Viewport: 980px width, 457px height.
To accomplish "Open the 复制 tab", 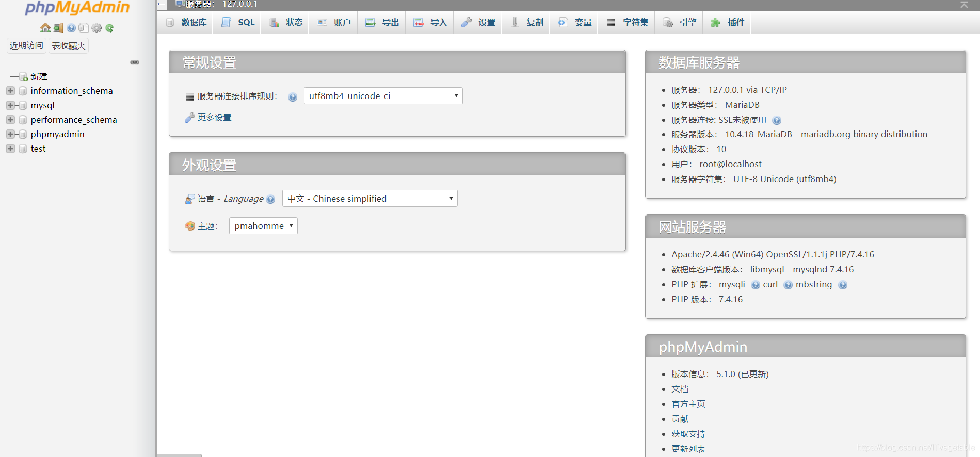I will (x=526, y=22).
